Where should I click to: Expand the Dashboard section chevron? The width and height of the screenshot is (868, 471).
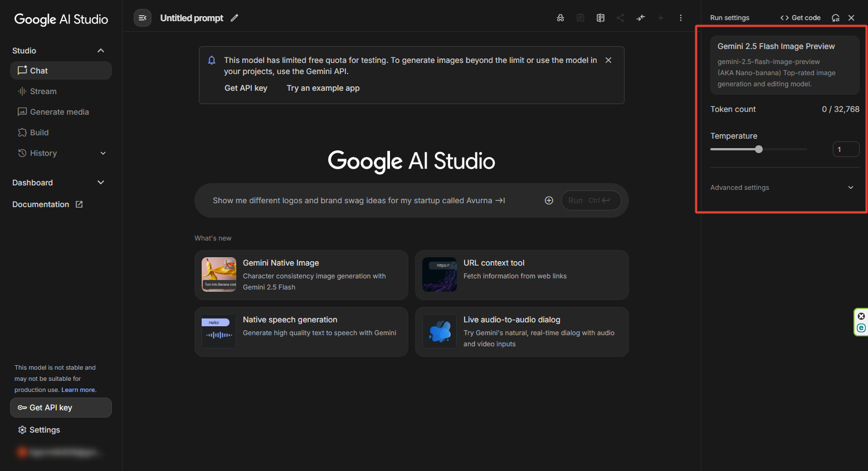(101, 183)
